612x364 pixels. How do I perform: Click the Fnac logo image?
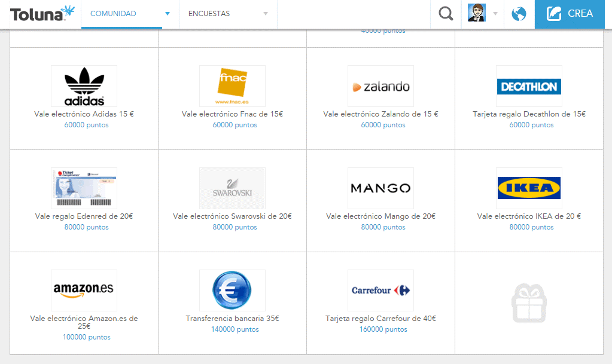click(232, 86)
